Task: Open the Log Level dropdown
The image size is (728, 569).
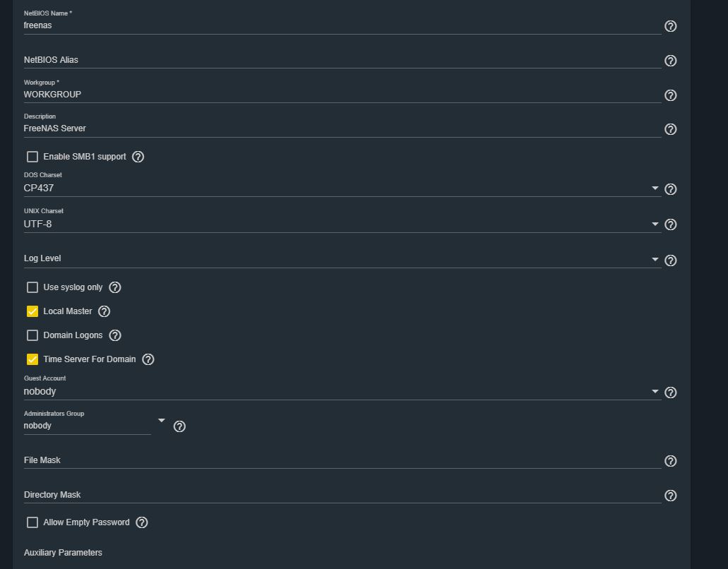Action: 655,259
